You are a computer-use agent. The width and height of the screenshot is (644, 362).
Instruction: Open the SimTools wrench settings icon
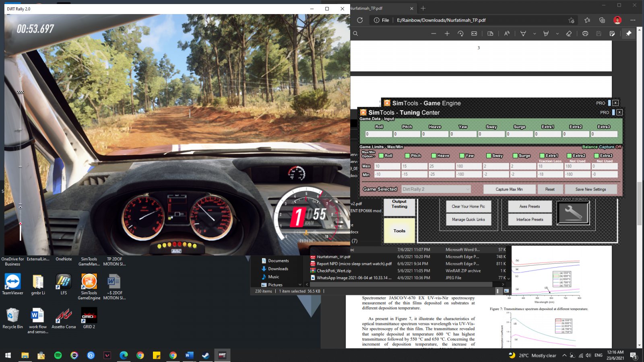point(573,213)
